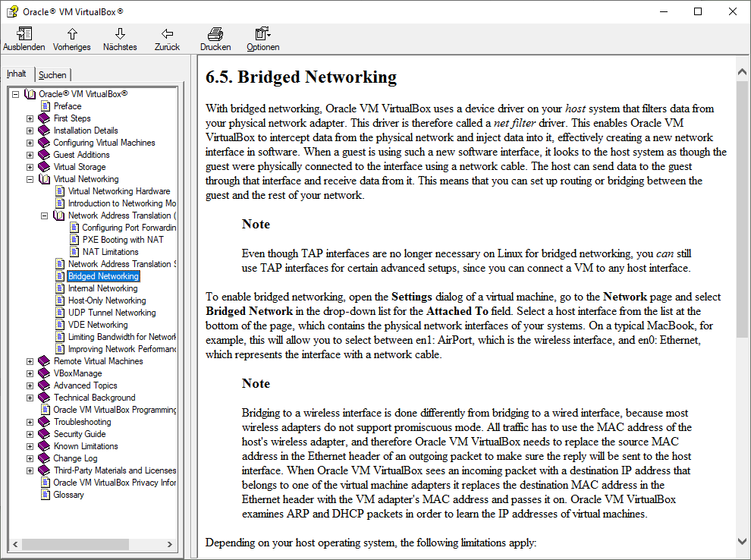Expand the Third-Party Materials and Licenses node
Screen dimensions: 751x560
click(x=30, y=471)
